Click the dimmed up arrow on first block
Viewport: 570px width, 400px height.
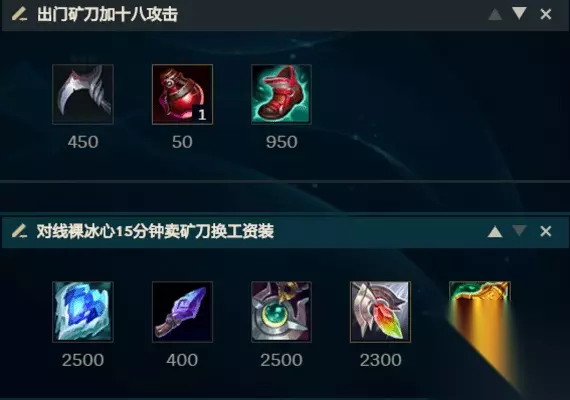[x=495, y=15]
